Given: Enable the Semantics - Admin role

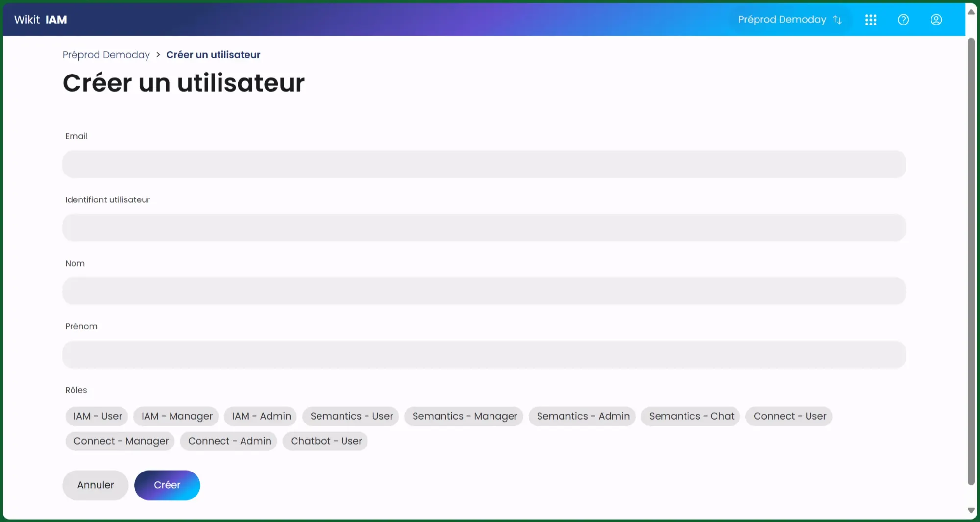Looking at the screenshot, I should (583, 416).
